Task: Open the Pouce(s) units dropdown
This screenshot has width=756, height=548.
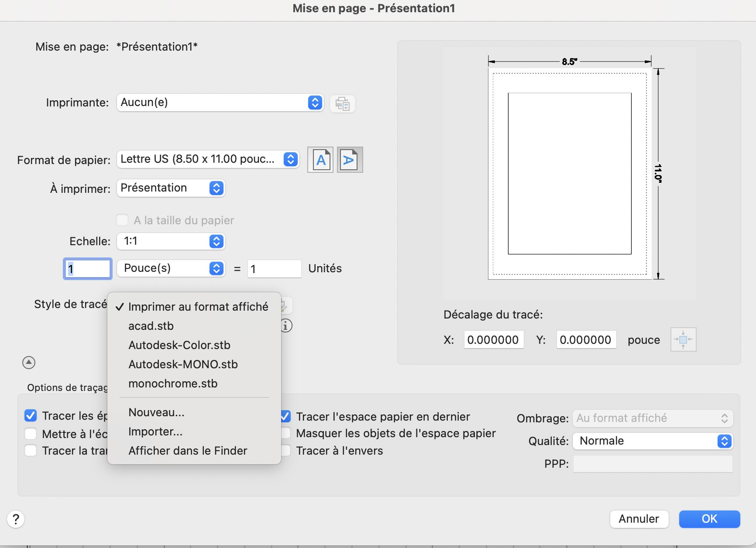Action: [171, 268]
